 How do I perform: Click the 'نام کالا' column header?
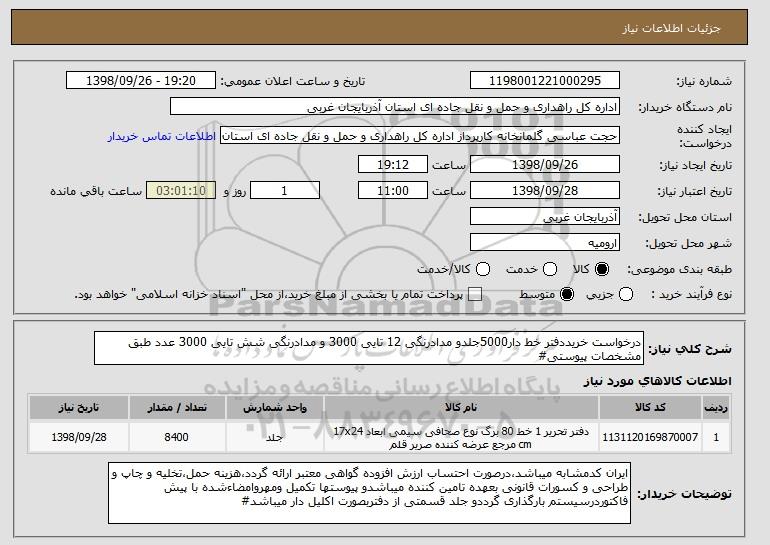[461, 408]
